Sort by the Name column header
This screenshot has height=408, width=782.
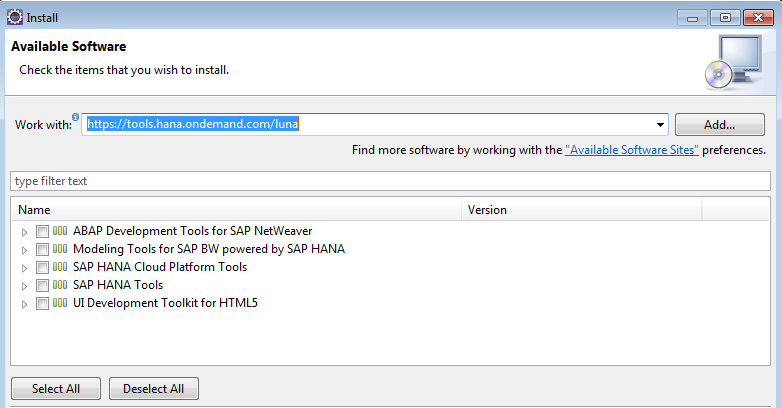point(237,210)
